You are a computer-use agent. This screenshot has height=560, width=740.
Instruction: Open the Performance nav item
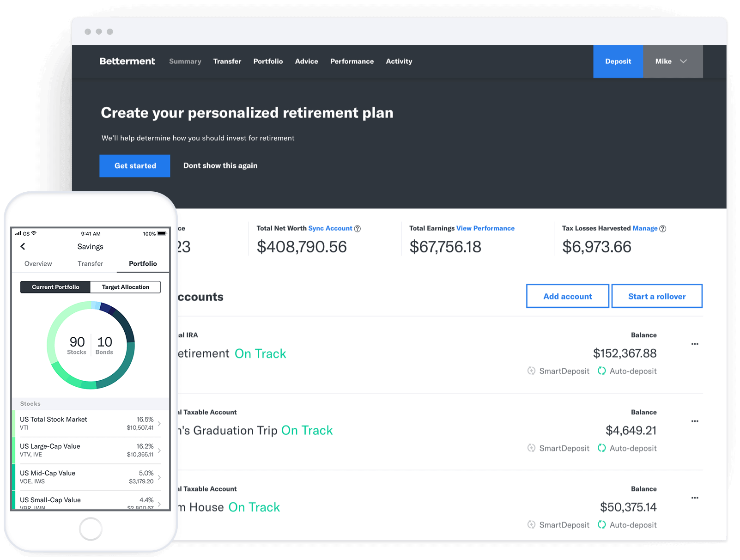352,61
